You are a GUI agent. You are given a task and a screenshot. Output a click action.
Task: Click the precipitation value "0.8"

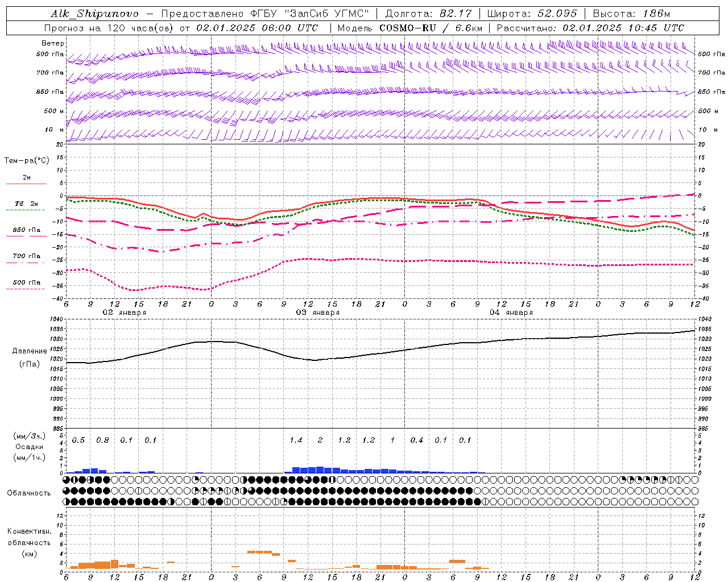(x=102, y=440)
